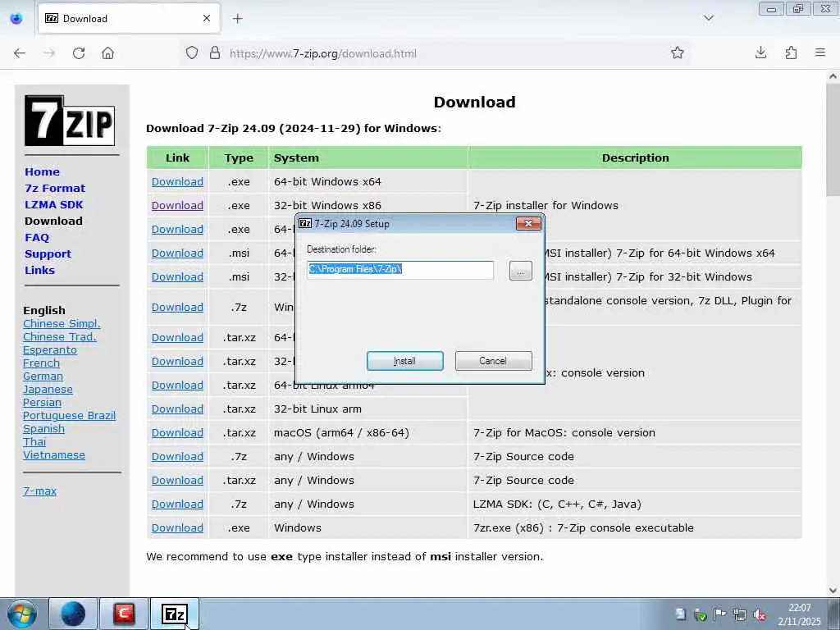This screenshot has width=840, height=630.
Task: Close the 7-Zip 24.09 Setup dialog
Action: click(x=528, y=223)
